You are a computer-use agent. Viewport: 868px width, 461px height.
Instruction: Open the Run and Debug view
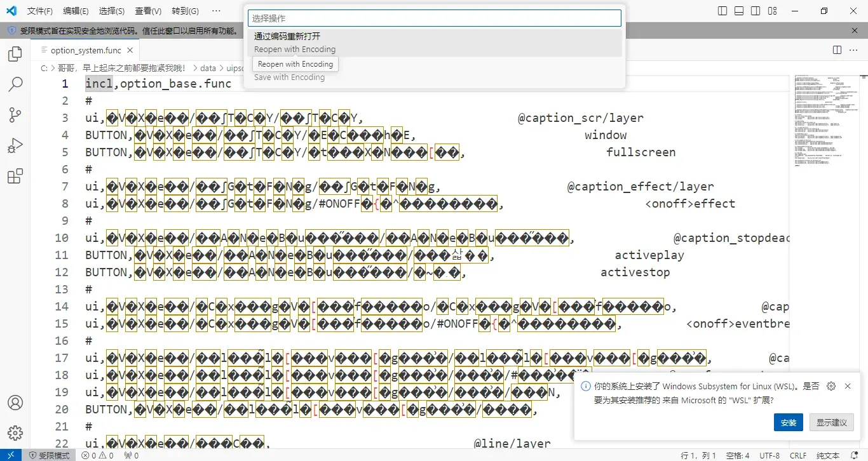point(15,145)
